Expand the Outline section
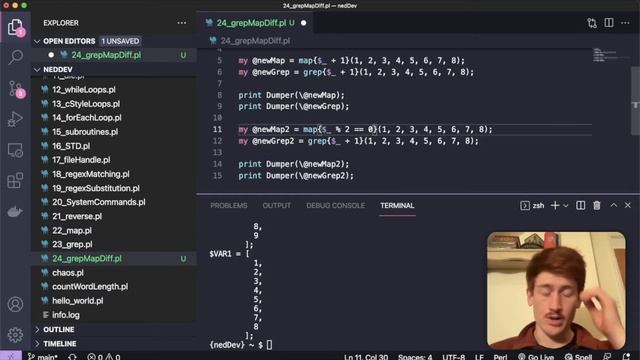This screenshot has height=360, width=640. coord(37,329)
